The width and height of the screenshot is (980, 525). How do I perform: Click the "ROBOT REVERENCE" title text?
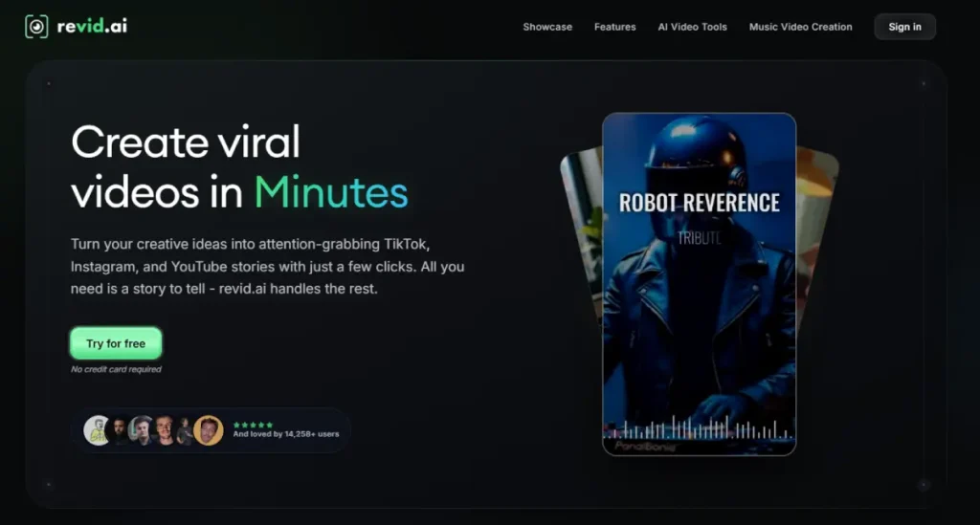pyautogui.click(x=699, y=203)
